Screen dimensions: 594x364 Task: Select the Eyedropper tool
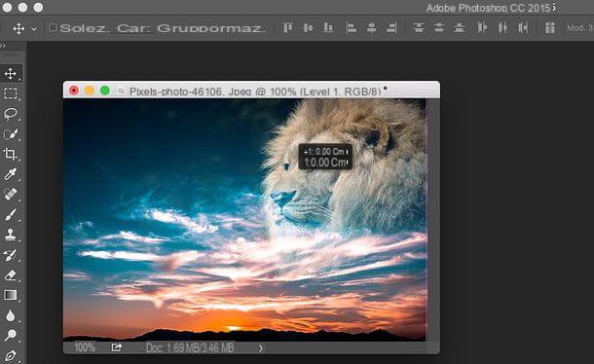[x=11, y=174]
